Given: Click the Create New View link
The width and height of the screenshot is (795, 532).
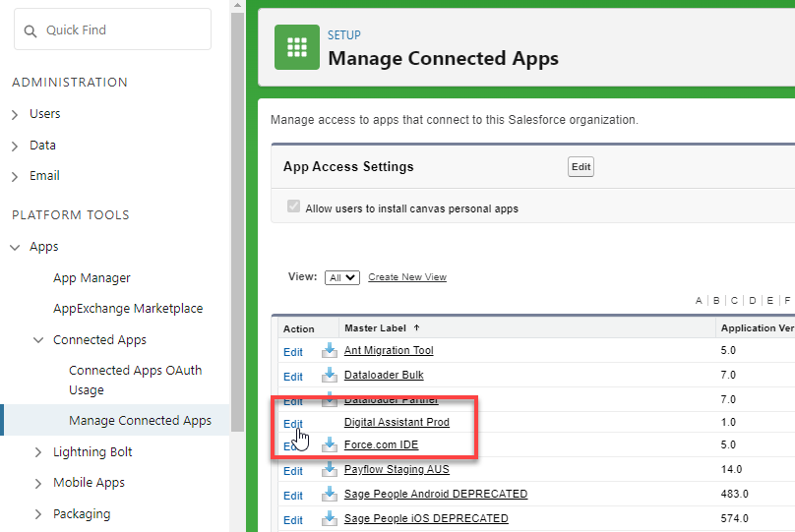Looking at the screenshot, I should pos(406,277).
